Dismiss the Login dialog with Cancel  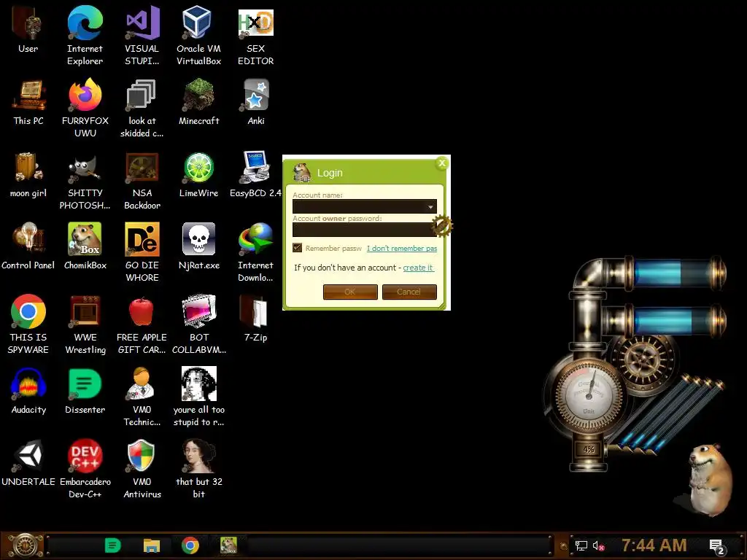(x=409, y=292)
